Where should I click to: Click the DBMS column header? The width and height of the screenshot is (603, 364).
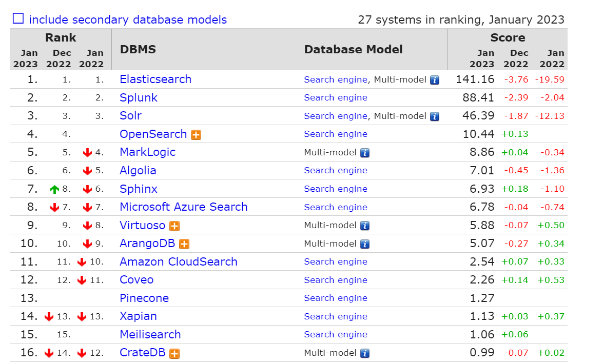138,49
